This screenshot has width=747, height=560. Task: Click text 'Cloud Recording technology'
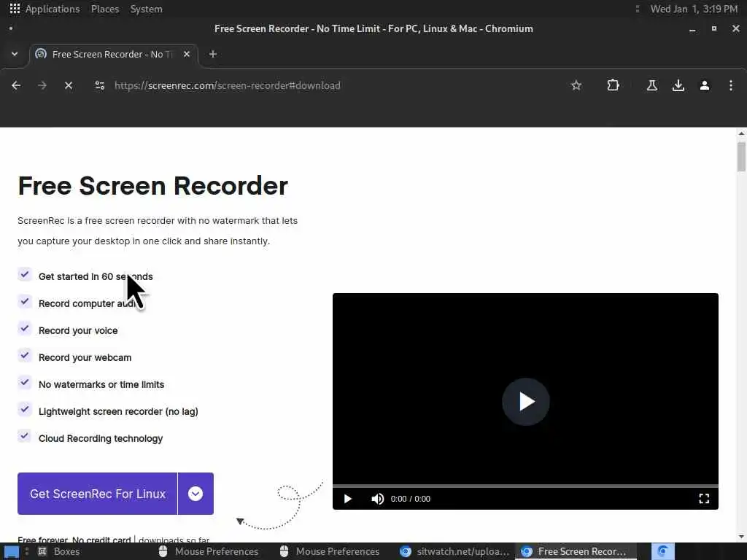tap(101, 438)
